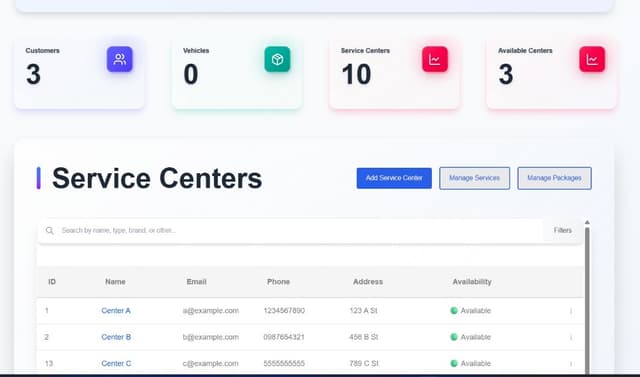Screen dimensions: 640x377
Task: Sort by the Phone column header
Action: (278, 282)
